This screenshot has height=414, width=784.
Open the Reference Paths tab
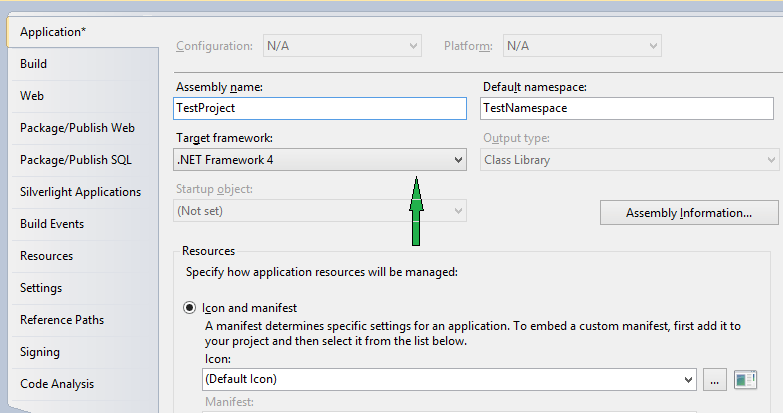pyautogui.click(x=62, y=320)
